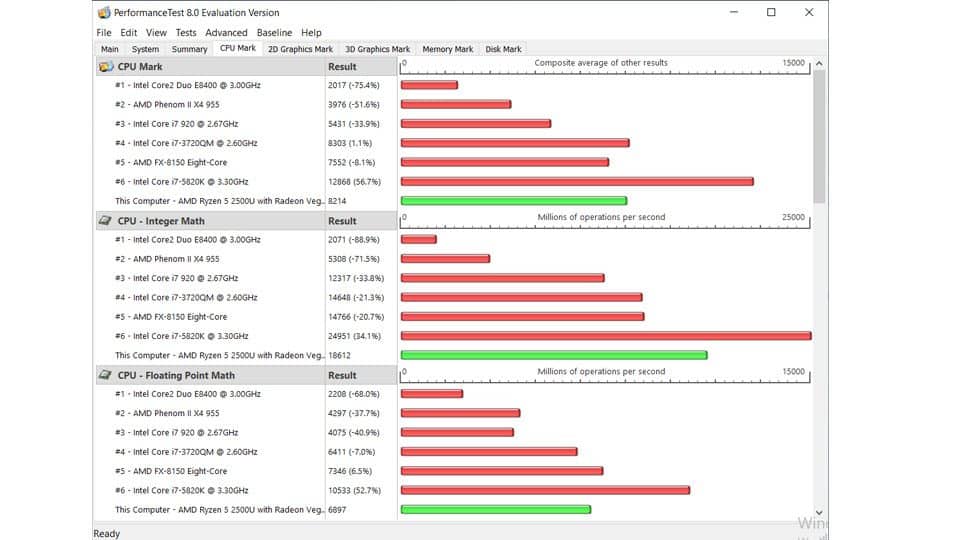
Task: Open the File menu
Action: click(104, 32)
